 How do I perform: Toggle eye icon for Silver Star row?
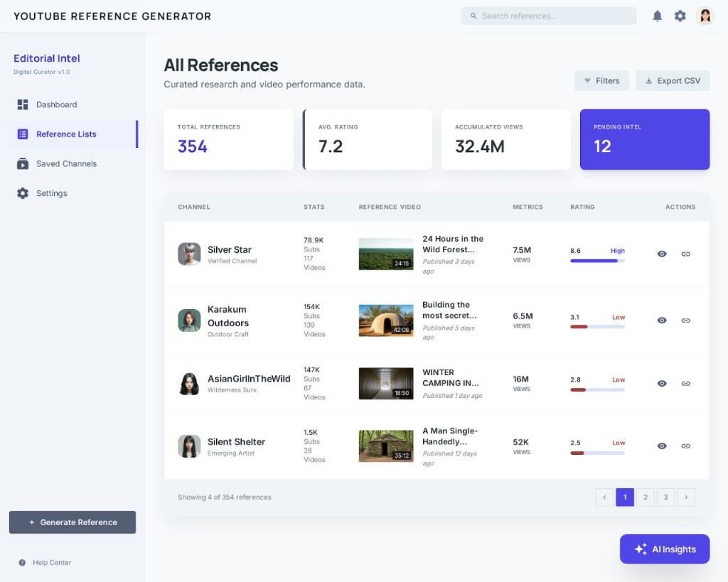(662, 254)
